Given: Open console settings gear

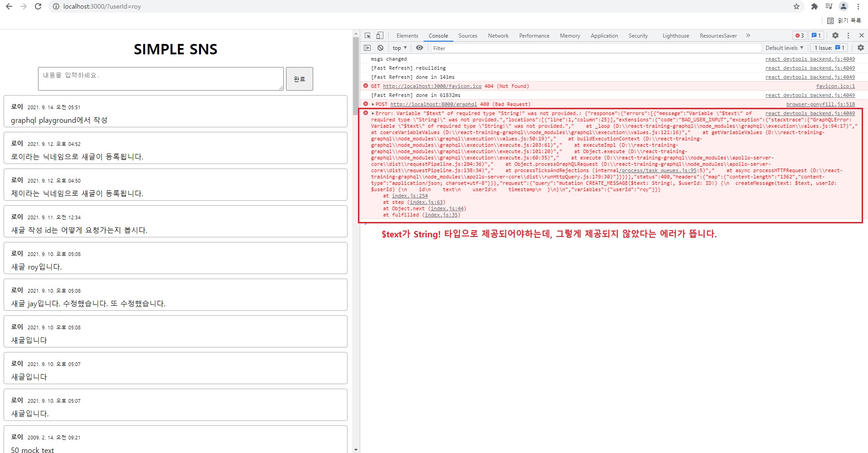Looking at the screenshot, I should [x=860, y=48].
